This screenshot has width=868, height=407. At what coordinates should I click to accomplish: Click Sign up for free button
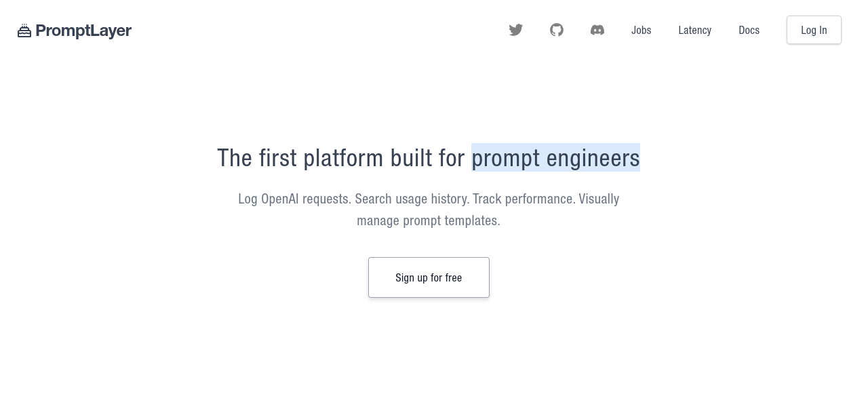429,277
